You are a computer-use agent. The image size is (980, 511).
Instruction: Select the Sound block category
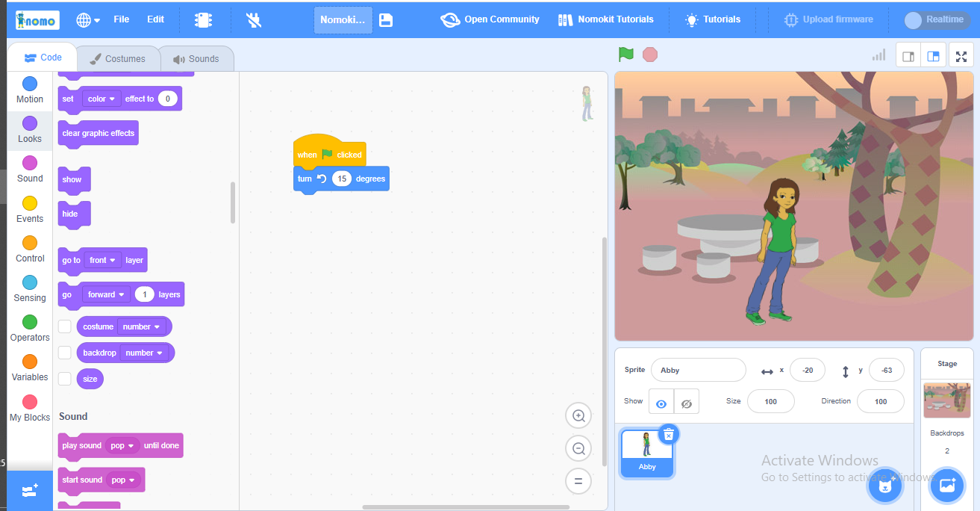click(x=30, y=169)
